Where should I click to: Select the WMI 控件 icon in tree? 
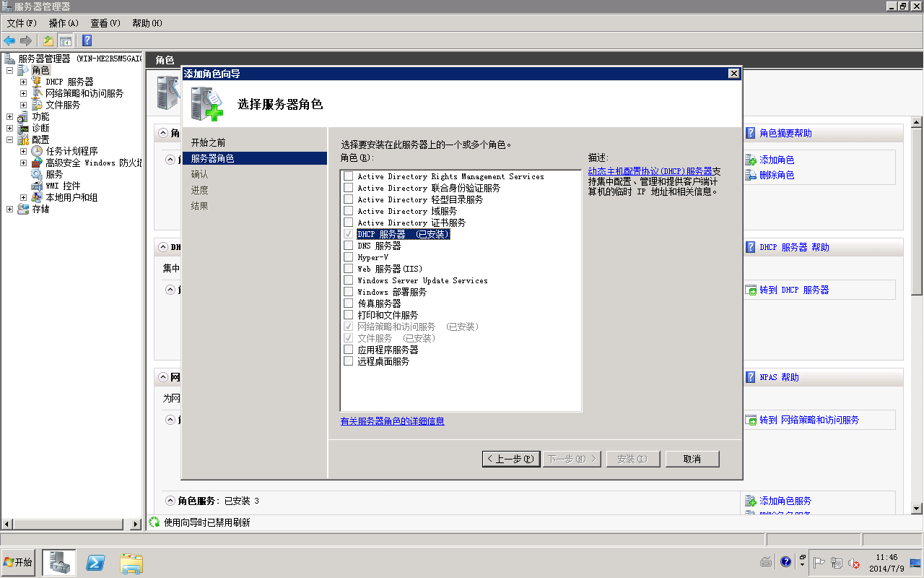pos(38,186)
